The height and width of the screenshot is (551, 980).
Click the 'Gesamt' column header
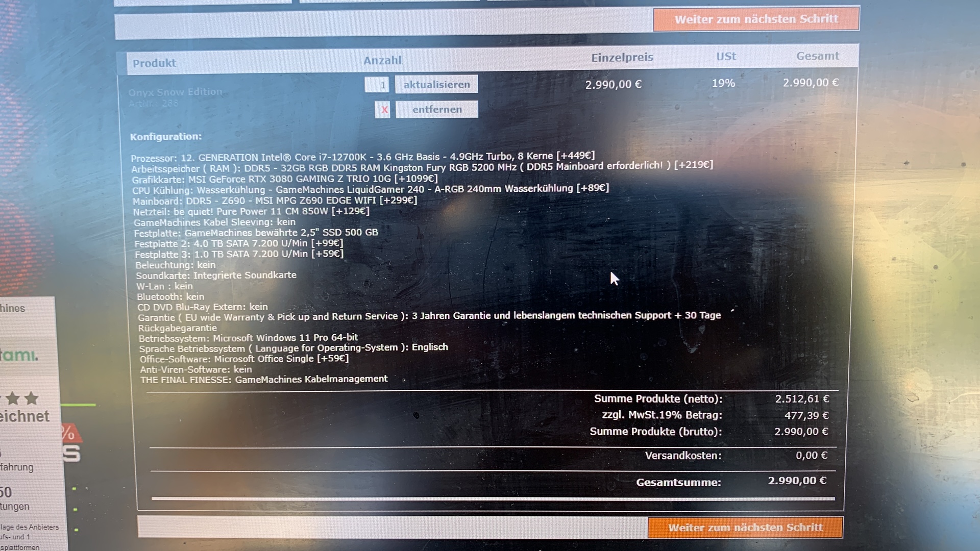tap(817, 56)
